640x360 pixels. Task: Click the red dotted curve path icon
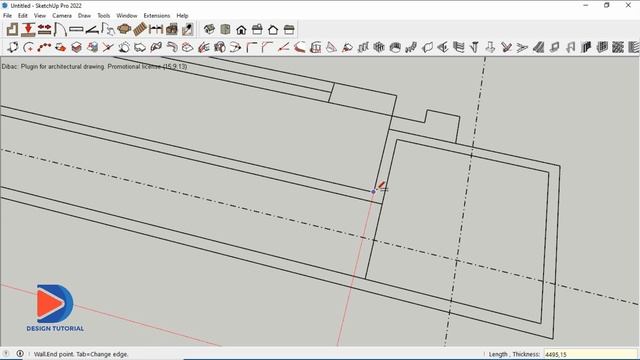click(x=44, y=47)
